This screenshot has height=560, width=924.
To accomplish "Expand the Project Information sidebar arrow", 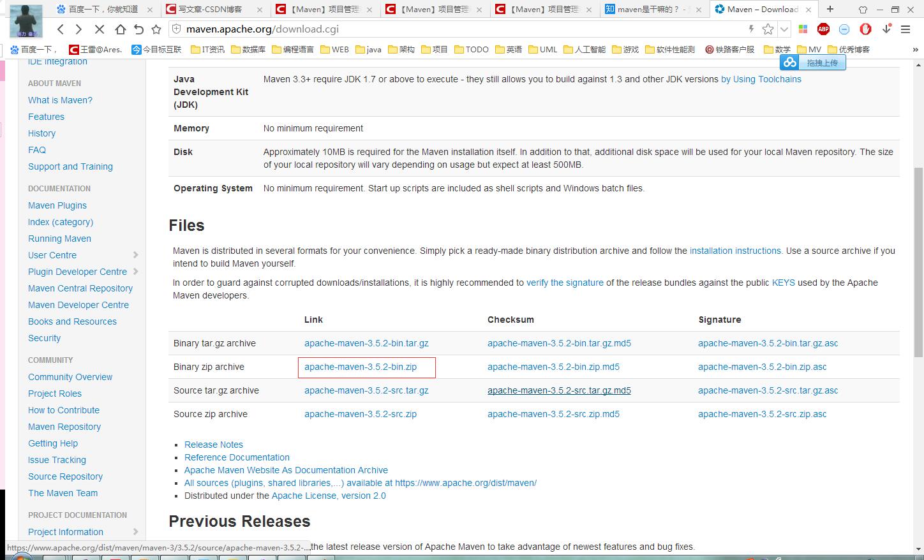I will [135, 532].
